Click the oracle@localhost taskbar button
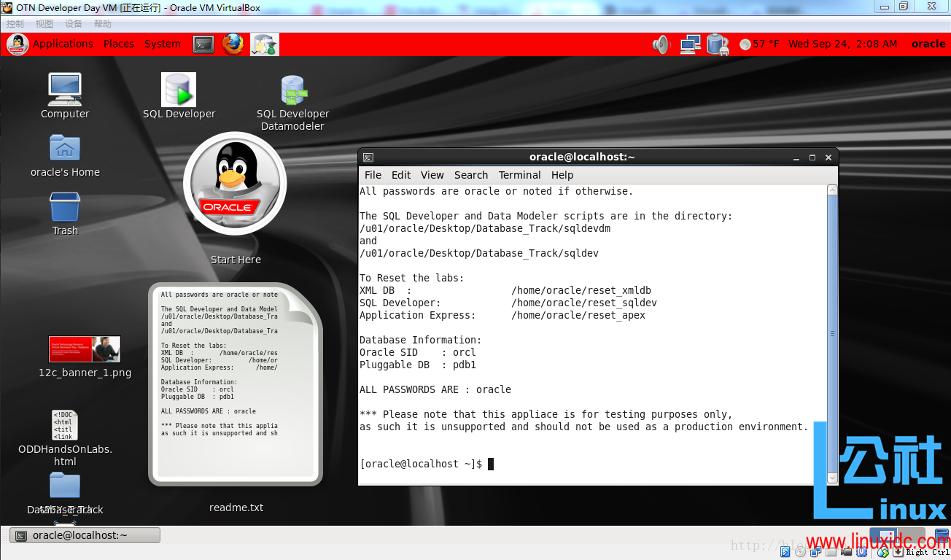This screenshot has width=951, height=560. [x=84, y=534]
